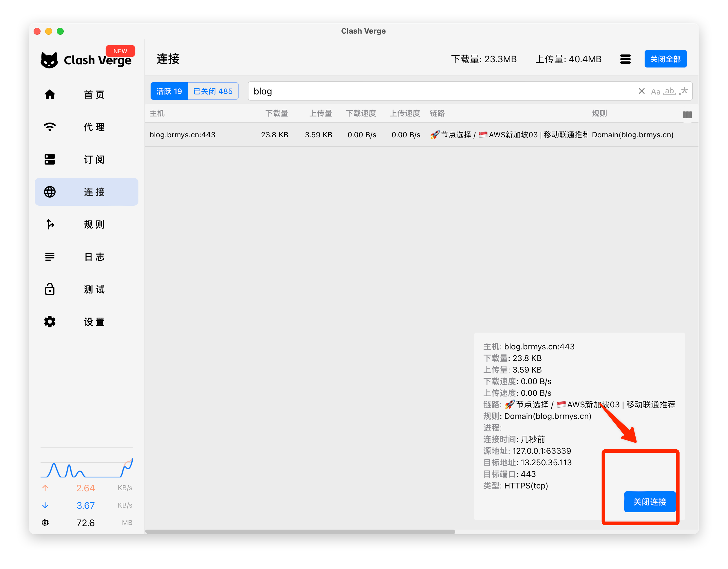The height and width of the screenshot is (569, 728).
Task: Click the test lock icon
Action: point(50,289)
